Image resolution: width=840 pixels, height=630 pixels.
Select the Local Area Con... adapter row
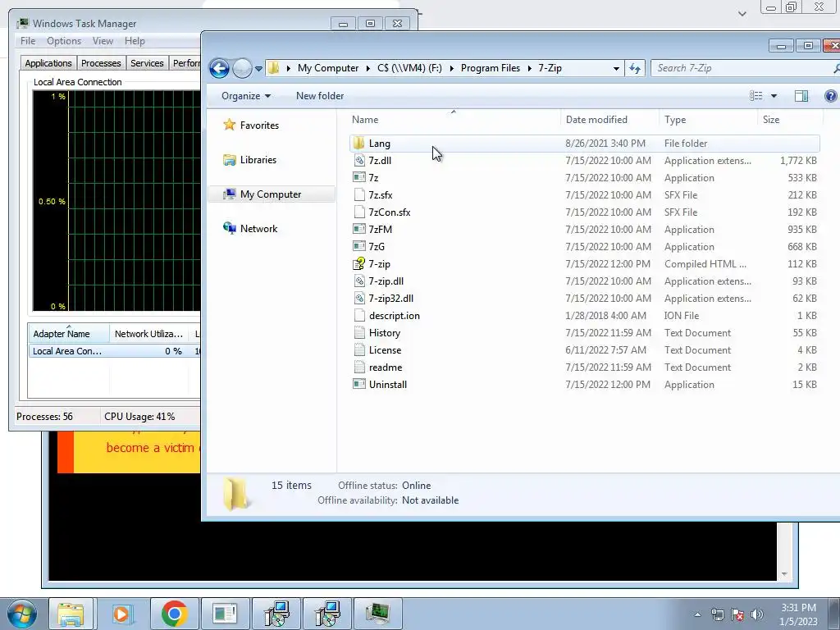coord(114,351)
